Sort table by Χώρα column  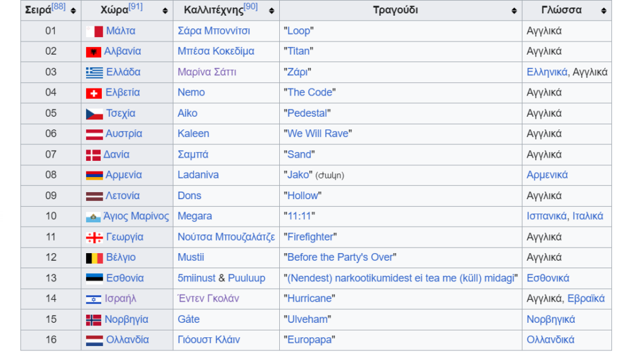[x=165, y=11]
